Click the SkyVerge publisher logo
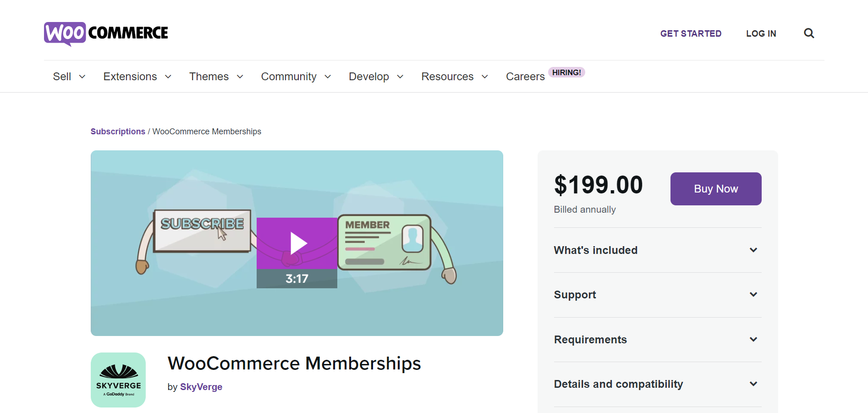868x413 pixels. 118,380
